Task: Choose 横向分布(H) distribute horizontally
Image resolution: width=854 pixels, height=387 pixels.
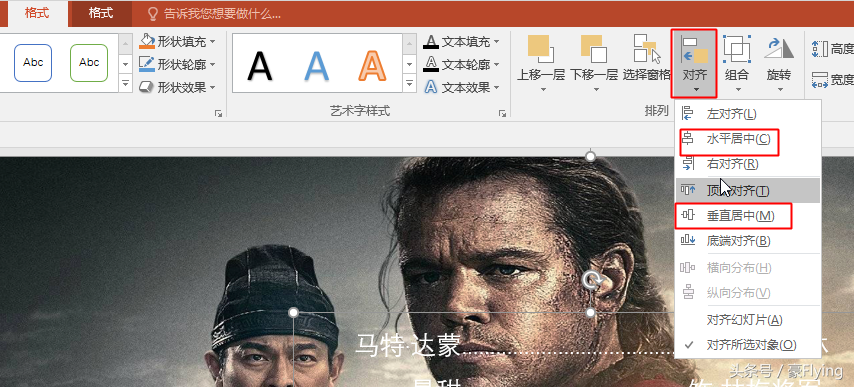Action: tap(747, 268)
